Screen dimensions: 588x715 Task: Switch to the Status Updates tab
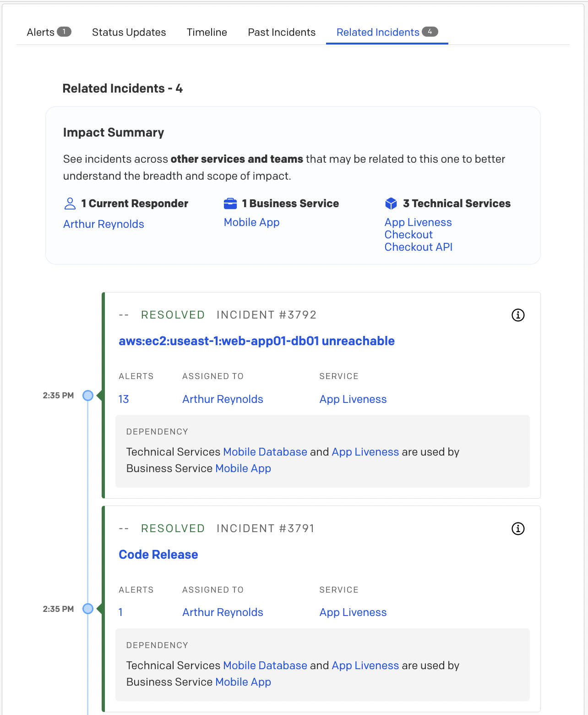129,32
